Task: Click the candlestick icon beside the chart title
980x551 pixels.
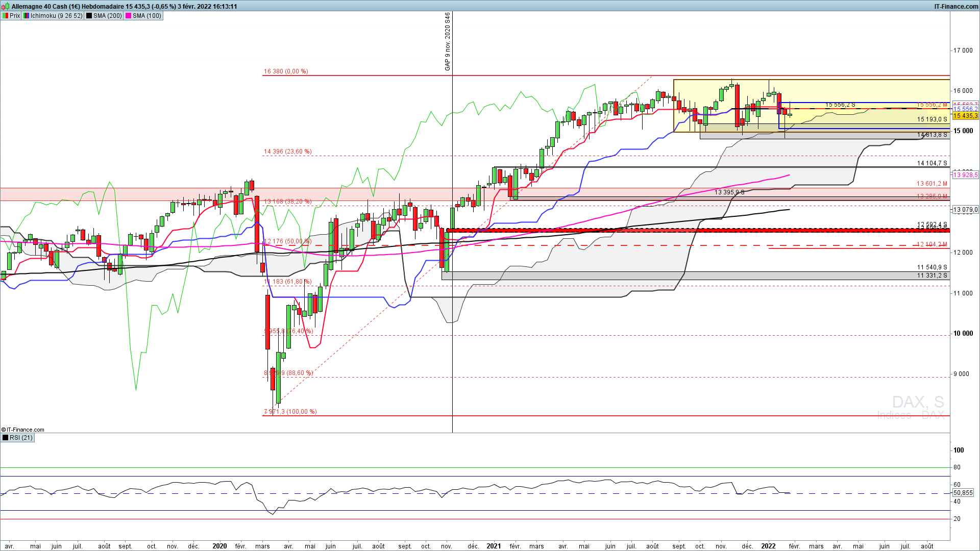Action: pos(6,7)
